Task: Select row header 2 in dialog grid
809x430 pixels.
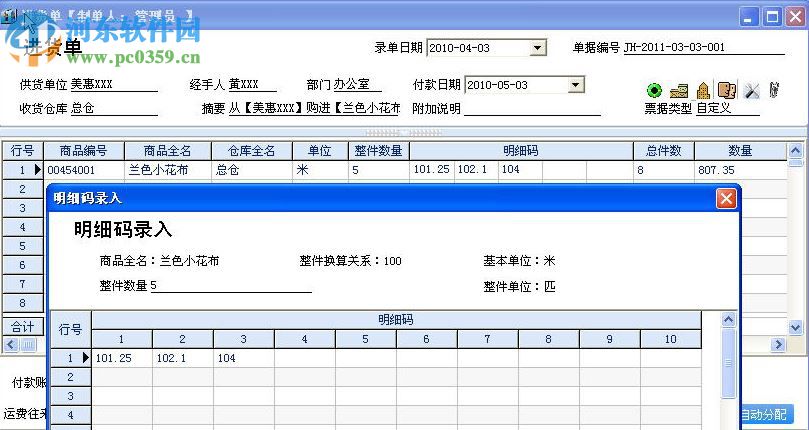Action: coord(71,377)
